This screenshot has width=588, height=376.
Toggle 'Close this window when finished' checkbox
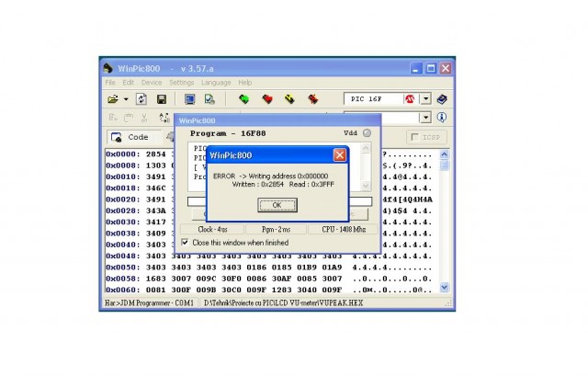point(185,243)
